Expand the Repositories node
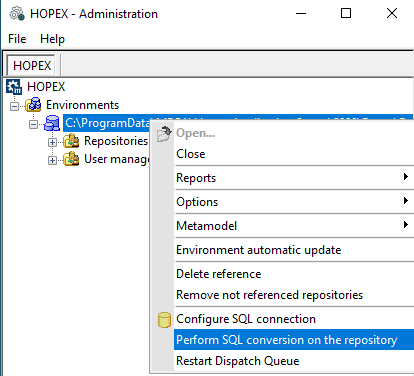The width and height of the screenshot is (414, 376). (x=52, y=142)
